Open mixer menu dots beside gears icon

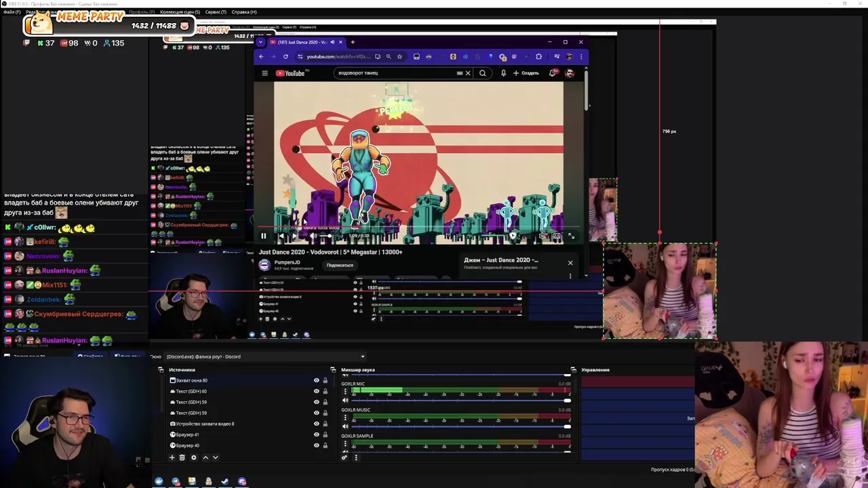[x=355, y=457]
